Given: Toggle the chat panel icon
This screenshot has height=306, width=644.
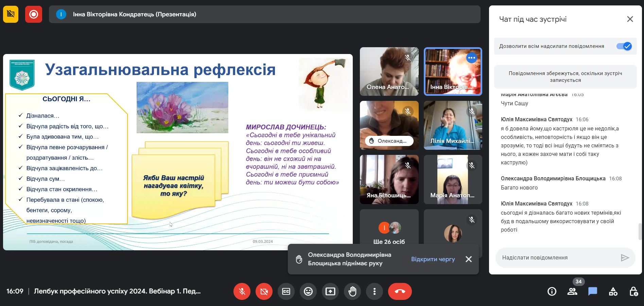Looking at the screenshot, I should [593, 291].
